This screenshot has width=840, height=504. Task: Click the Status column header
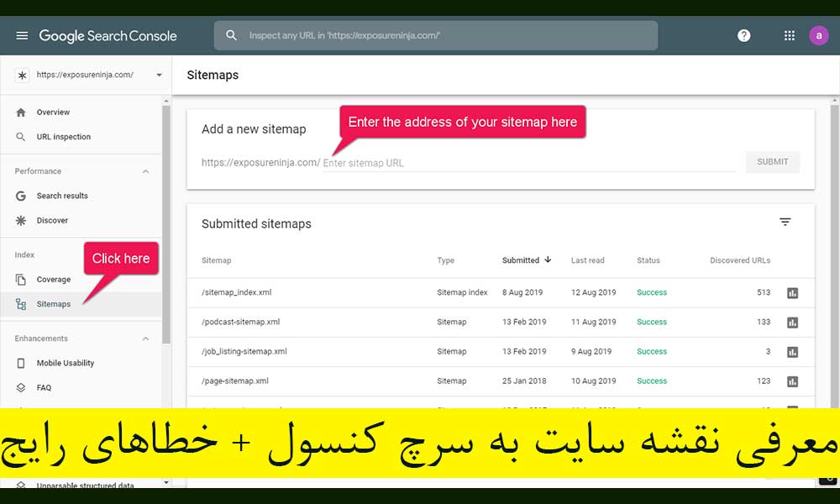pos(648,260)
